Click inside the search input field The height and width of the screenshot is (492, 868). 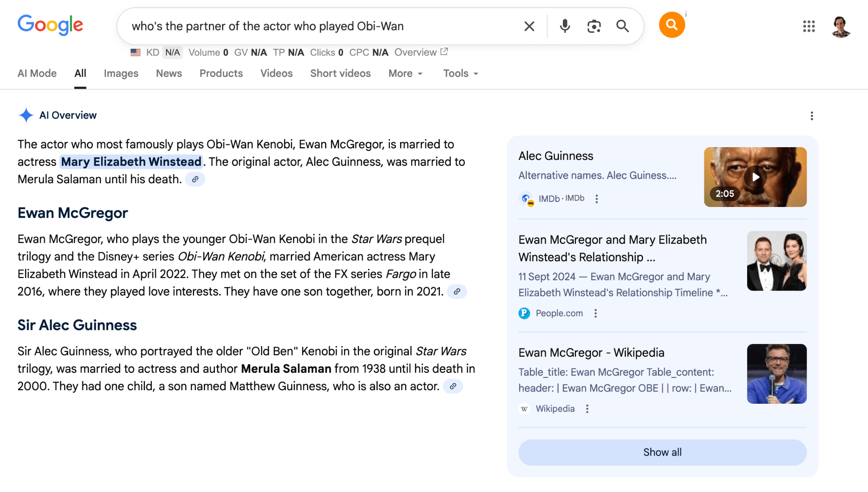click(x=297, y=26)
